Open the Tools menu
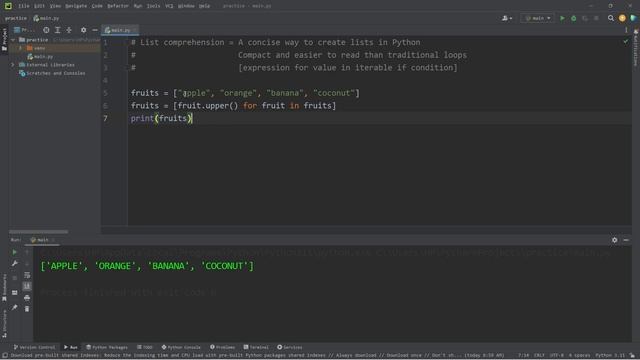The width and height of the screenshot is (640, 360). click(x=153, y=6)
